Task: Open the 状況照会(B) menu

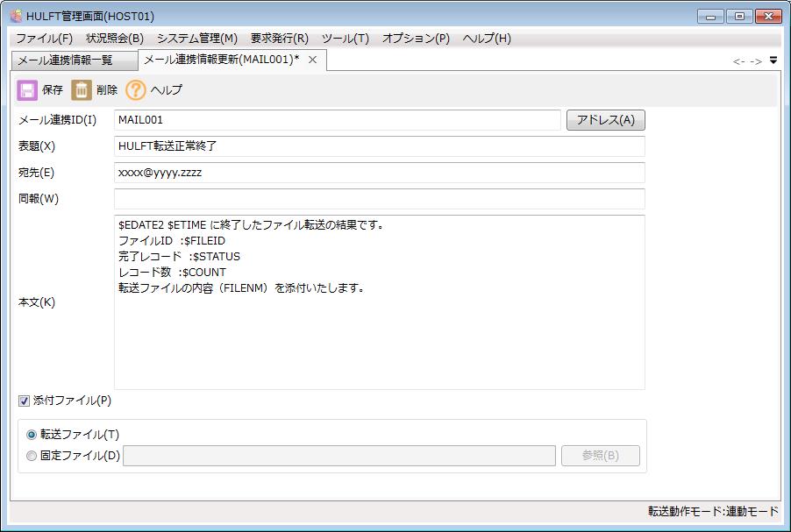Action: coord(115,39)
